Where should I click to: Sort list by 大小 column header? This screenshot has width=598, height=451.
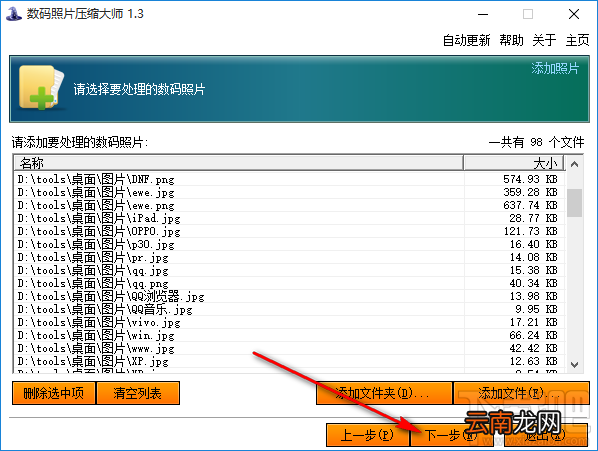coord(514,163)
